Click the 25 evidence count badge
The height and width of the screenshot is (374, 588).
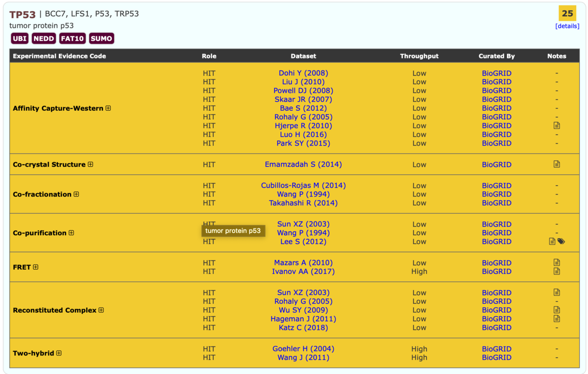567,13
